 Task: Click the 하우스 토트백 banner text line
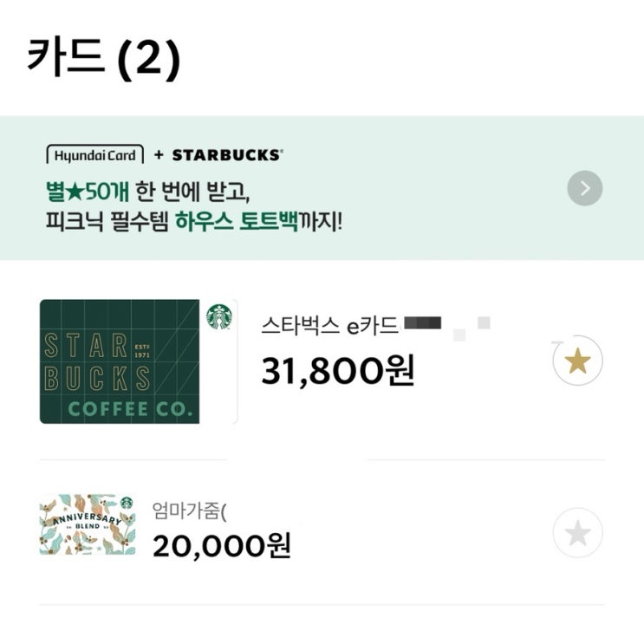(194, 221)
